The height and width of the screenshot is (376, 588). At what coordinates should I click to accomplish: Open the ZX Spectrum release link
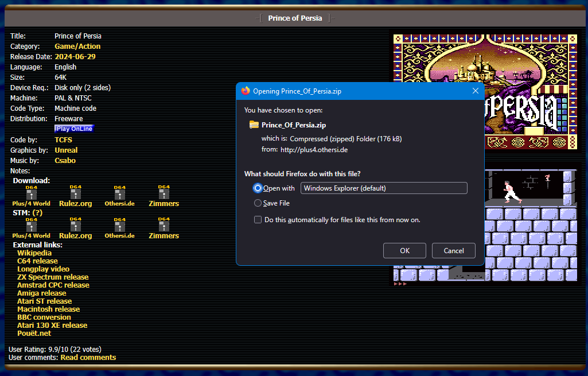click(x=53, y=277)
